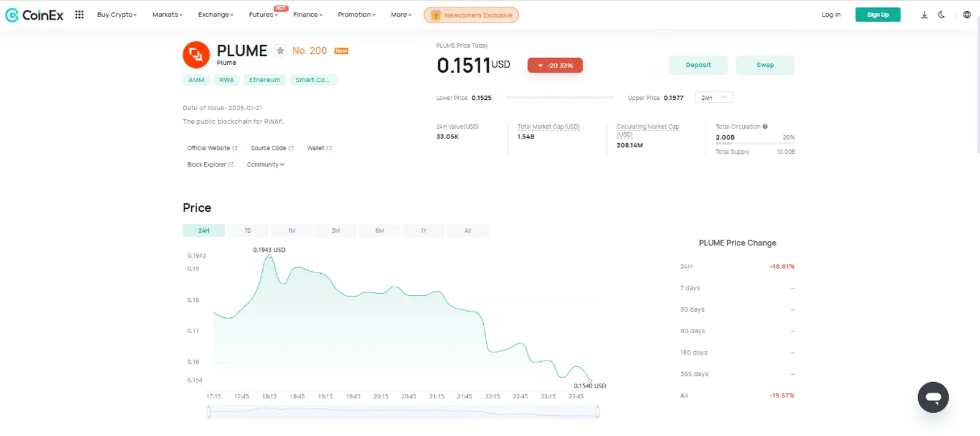Click the Total Market Cap(USD) label
980x436 pixels.
548,127
